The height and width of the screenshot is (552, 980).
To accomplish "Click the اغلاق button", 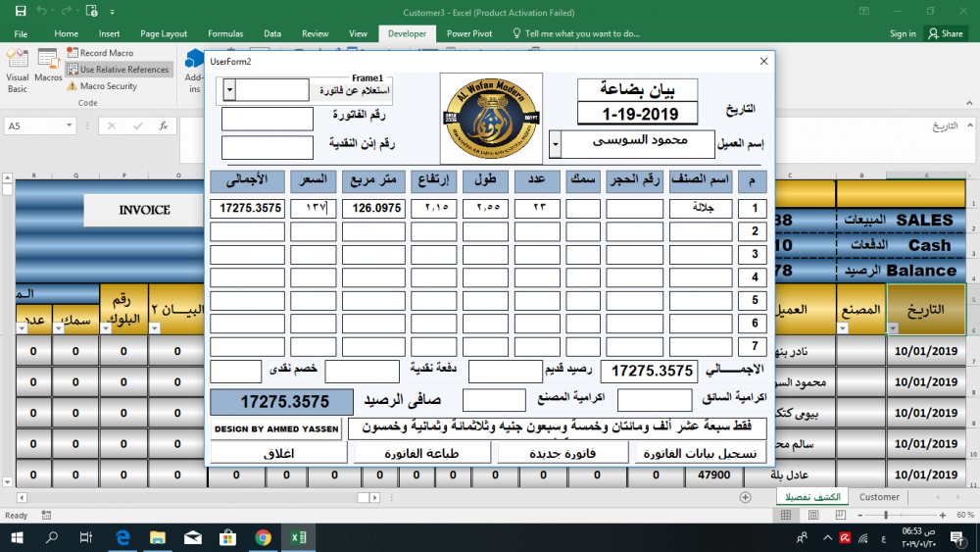I will point(278,453).
